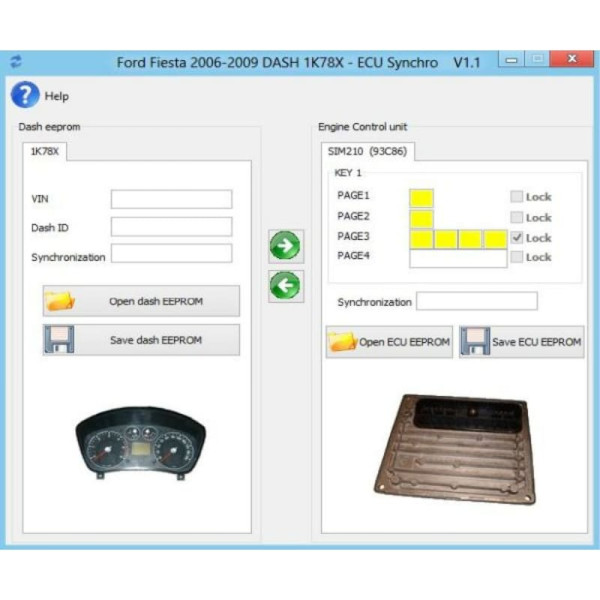The width and height of the screenshot is (600, 600).
Task: Click the floppy disk icon on Save dash EEPROM
Action: point(60,340)
